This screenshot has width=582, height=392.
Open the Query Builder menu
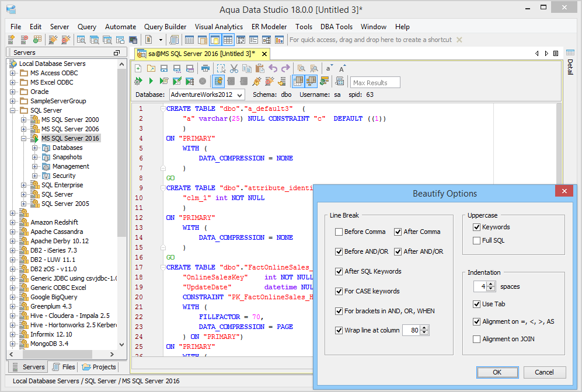click(165, 27)
